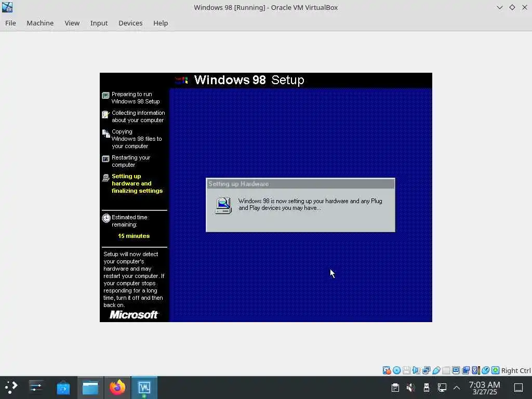This screenshot has height=399, width=532.
Task: Open the Input menu
Action: (99, 23)
